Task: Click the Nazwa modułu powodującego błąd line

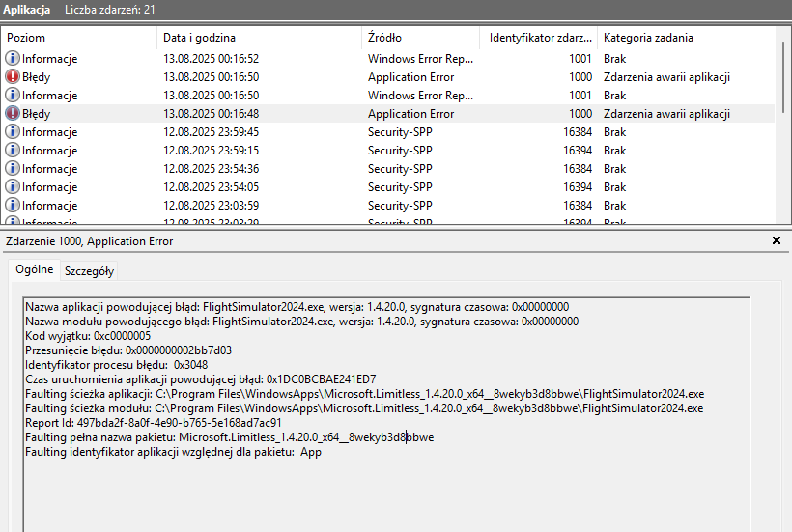Action: point(302,321)
